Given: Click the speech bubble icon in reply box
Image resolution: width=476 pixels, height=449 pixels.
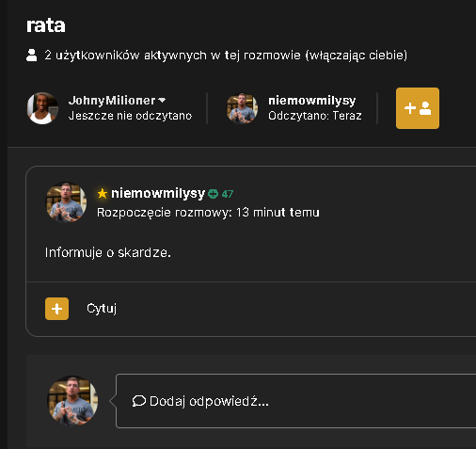Looking at the screenshot, I should click(139, 401).
